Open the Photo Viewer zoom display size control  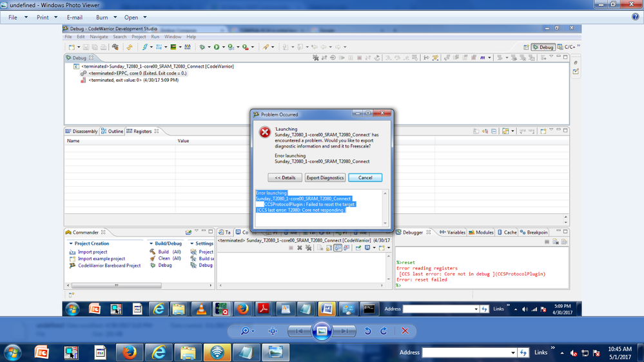(248, 331)
